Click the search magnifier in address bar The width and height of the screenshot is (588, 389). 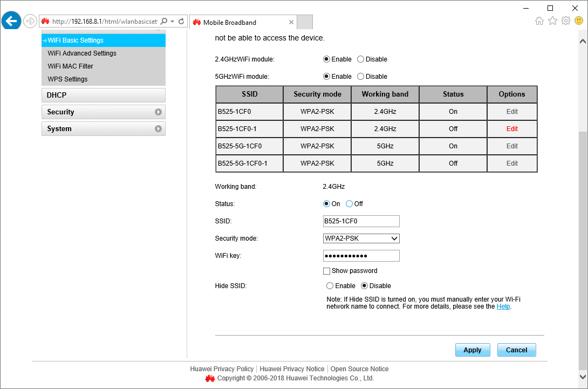(x=164, y=22)
